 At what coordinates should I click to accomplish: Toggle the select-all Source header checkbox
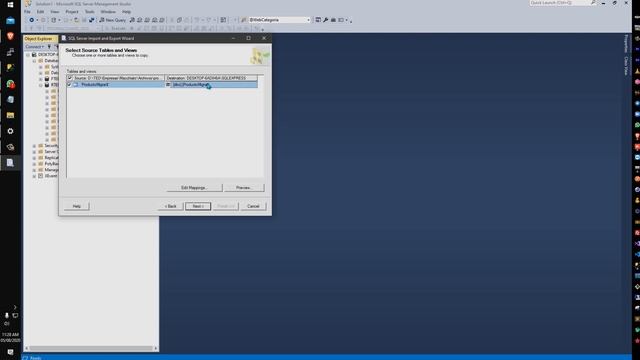point(70,78)
